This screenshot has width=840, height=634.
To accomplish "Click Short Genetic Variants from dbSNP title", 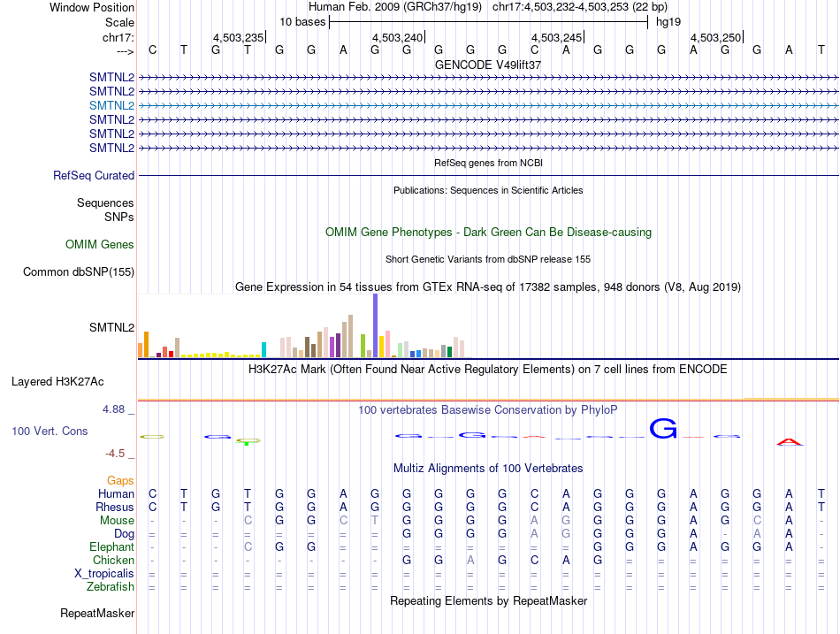I will pyautogui.click(x=488, y=259).
